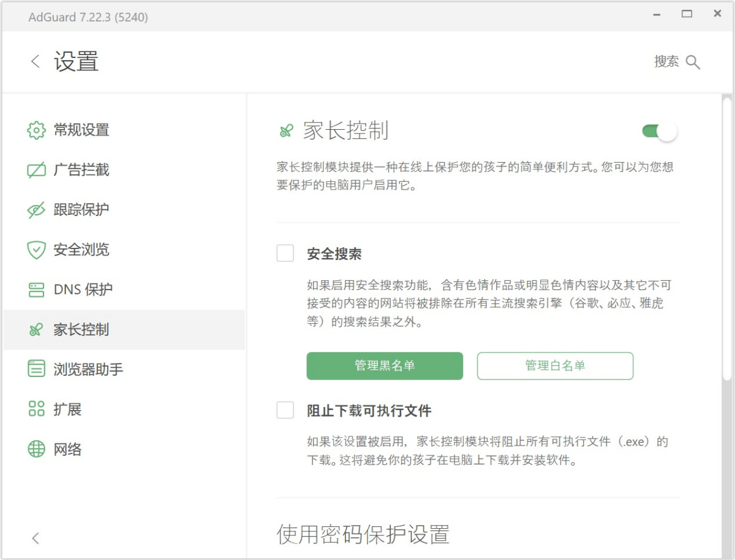Click the 浏览器助手 window icon
The width and height of the screenshot is (735, 560).
37,369
